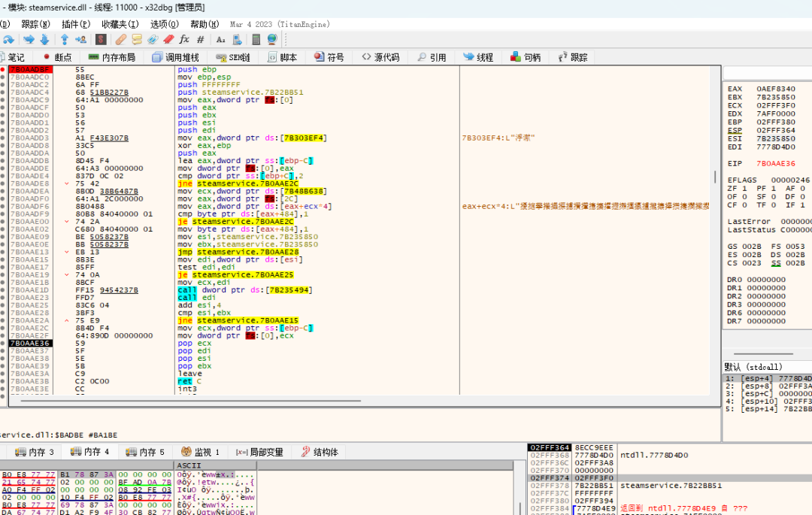Image resolution: width=812 pixels, height=515 pixels.
Task: Switch to 内存 3 dump tab
Action: pos(35,452)
